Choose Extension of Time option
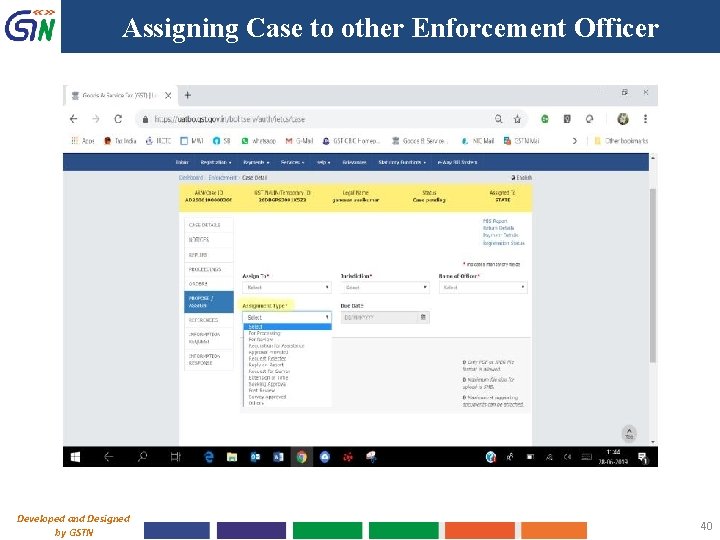This screenshot has width=720, height=540. pyautogui.click(x=268, y=377)
